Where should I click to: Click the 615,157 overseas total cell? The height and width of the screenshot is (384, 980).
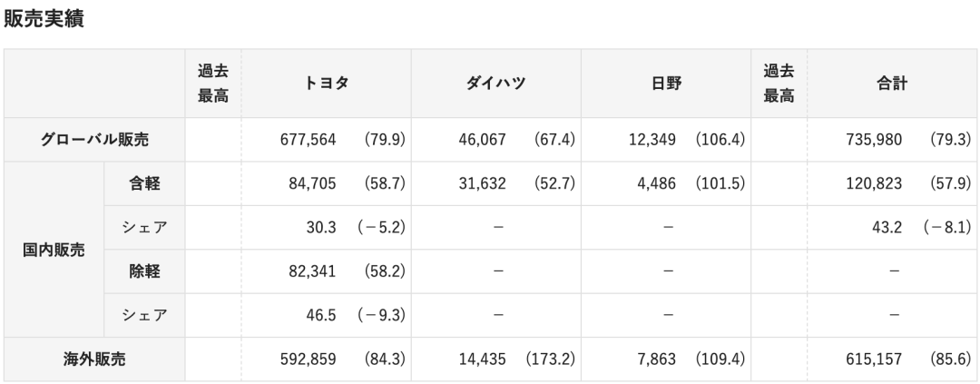874,359
